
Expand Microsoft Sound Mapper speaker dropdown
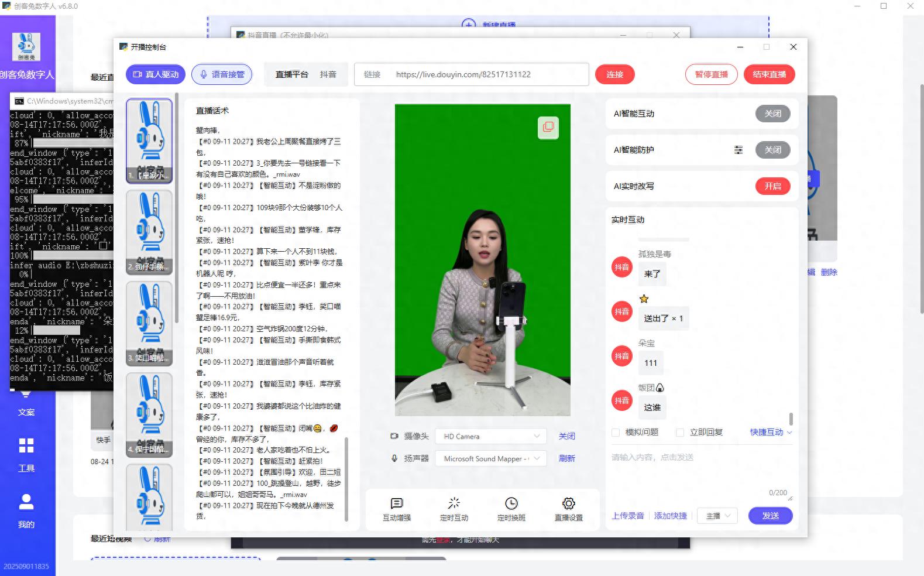click(x=490, y=459)
